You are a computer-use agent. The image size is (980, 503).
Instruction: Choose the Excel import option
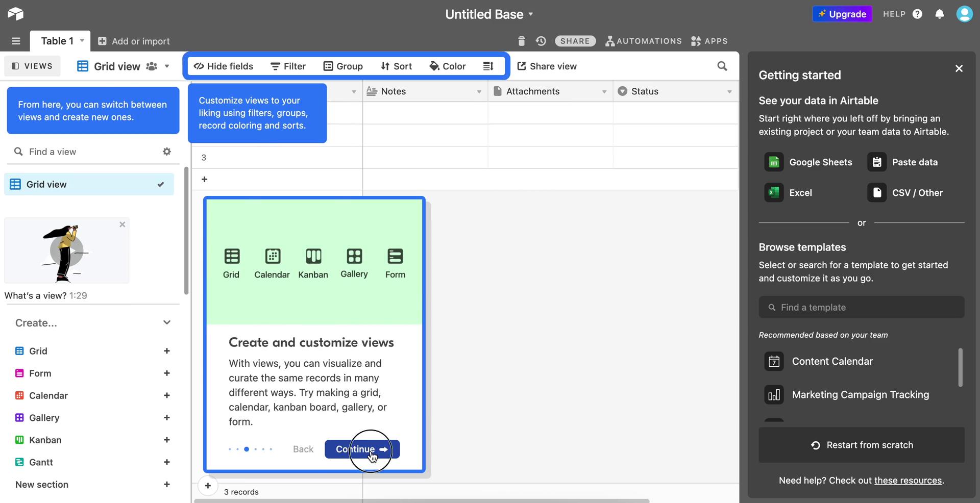coord(788,193)
